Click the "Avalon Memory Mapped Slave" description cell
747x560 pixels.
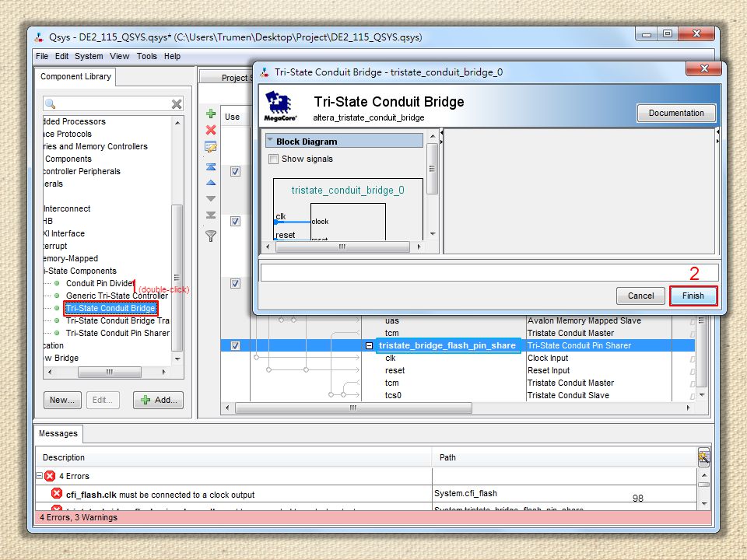[584, 321]
